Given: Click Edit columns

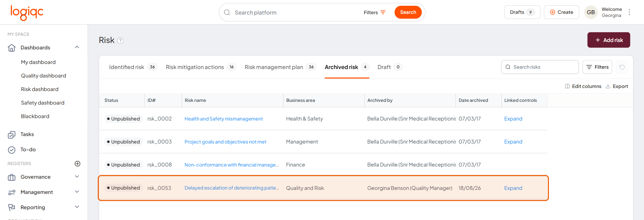Looking at the screenshot, I should 583,86.
